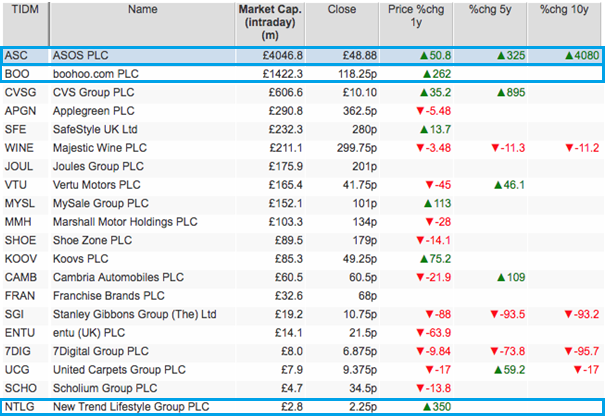Sort by Market Cap. (intraday) header
The image size is (606, 420).
pyautogui.click(x=270, y=24)
